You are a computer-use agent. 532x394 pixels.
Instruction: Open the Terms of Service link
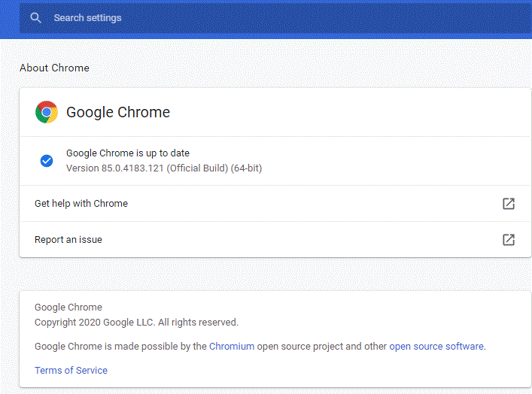(x=71, y=370)
